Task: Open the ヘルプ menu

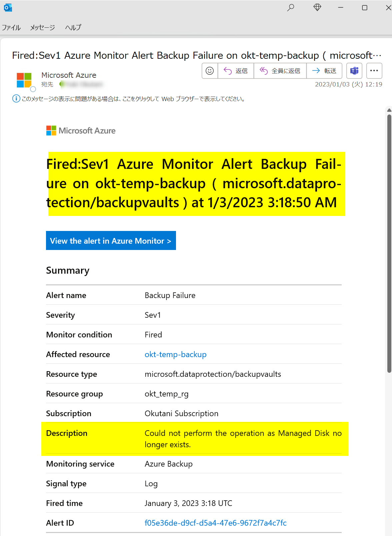Action: coord(73,28)
